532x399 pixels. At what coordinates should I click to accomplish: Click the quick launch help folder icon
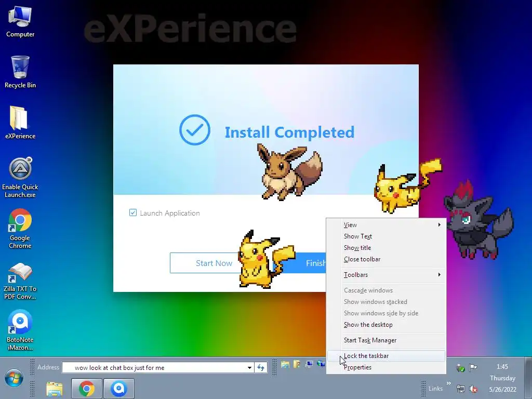pos(297,365)
